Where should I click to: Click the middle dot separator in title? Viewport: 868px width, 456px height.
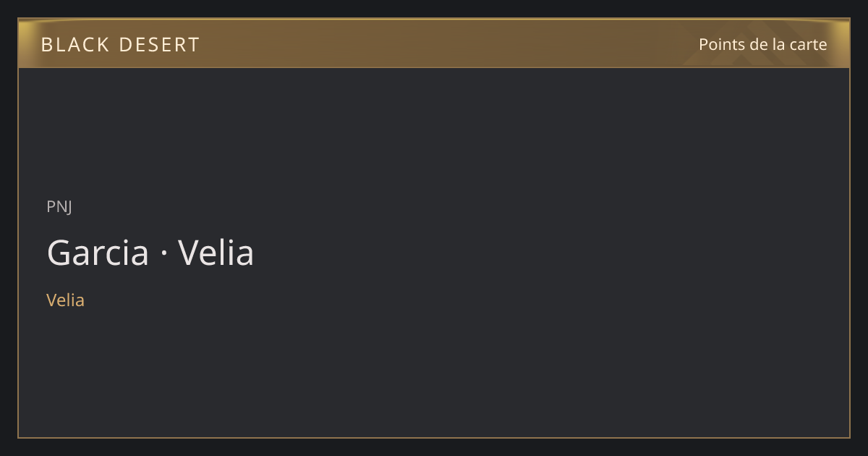click(163, 254)
